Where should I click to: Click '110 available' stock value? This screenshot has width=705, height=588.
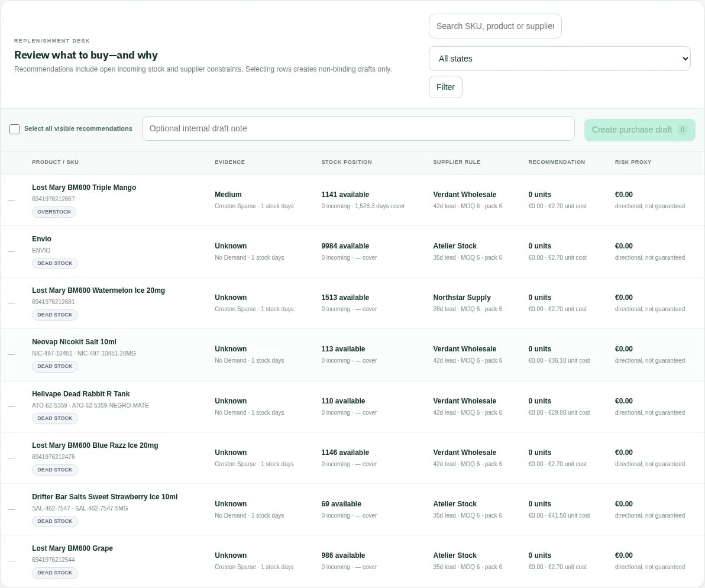pyautogui.click(x=344, y=401)
